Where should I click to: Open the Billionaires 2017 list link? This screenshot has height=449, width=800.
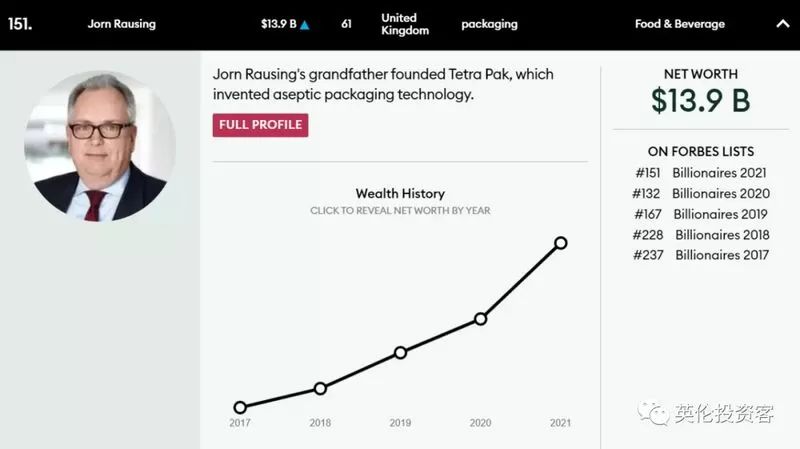click(722, 255)
